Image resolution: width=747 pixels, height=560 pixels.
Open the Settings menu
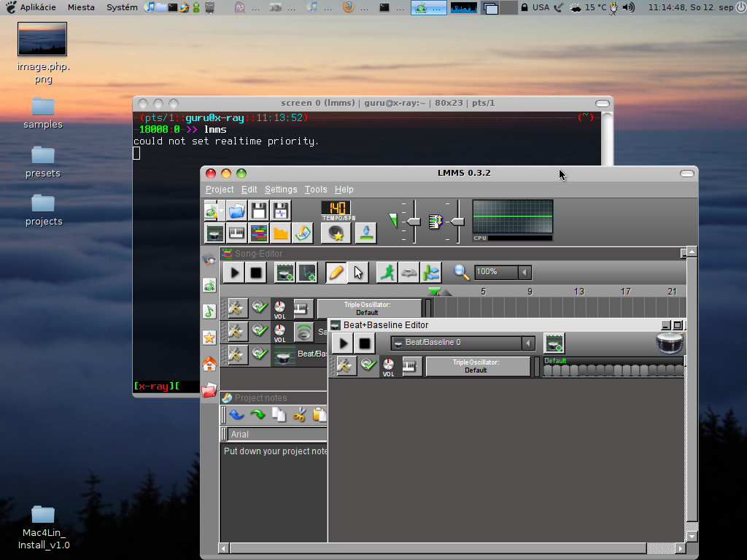click(x=281, y=190)
